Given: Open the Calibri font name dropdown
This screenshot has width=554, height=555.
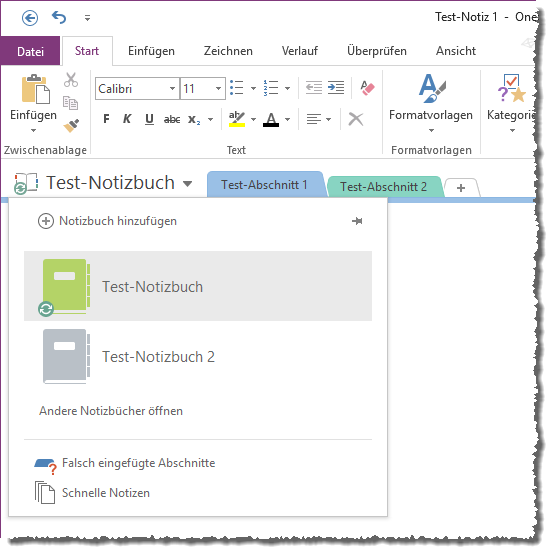Looking at the screenshot, I should point(172,88).
